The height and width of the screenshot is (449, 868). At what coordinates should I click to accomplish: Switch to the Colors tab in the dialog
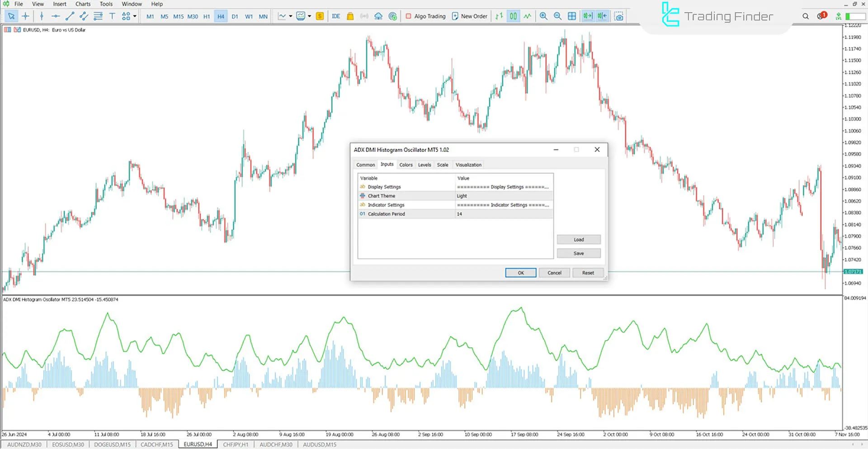point(406,165)
